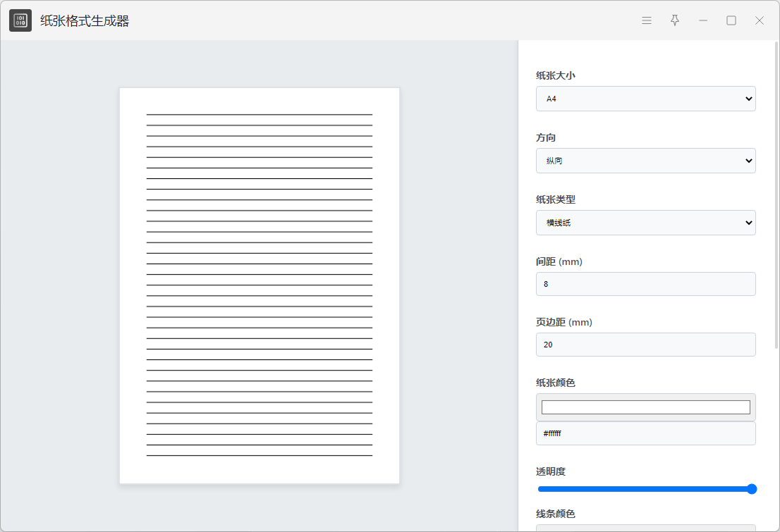
Task: Open the 纸张类型 横线纸 dropdown
Action: tap(646, 223)
